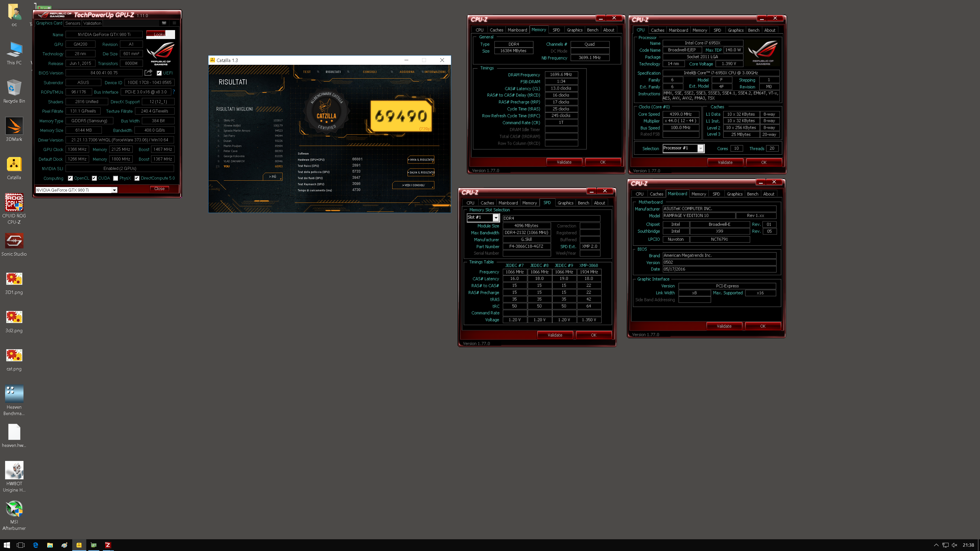
Task: Click the 'Slinky PC' leaderboard entry
Action: coord(250,121)
